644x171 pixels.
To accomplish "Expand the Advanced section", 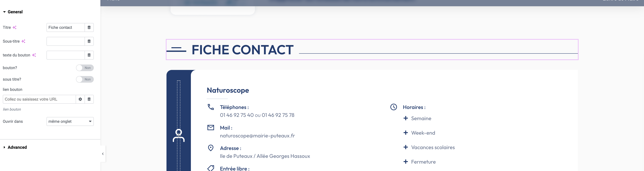I will pyautogui.click(x=17, y=147).
